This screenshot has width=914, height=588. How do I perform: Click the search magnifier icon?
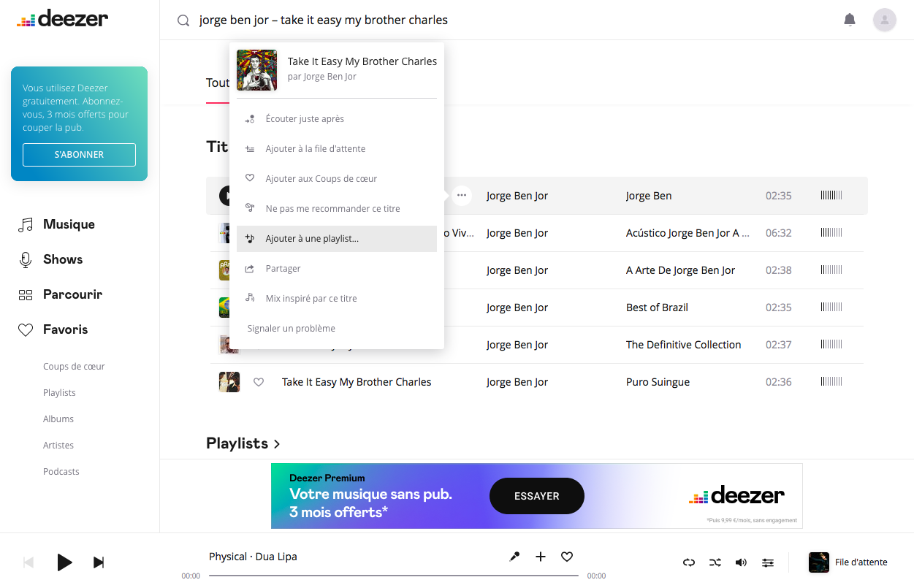(x=183, y=20)
